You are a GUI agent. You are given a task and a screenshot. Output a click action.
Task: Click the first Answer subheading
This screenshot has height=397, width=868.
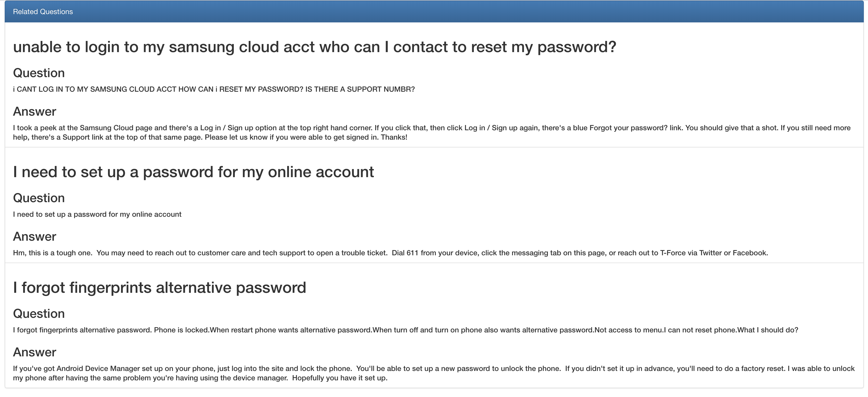pyautogui.click(x=34, y=111)
